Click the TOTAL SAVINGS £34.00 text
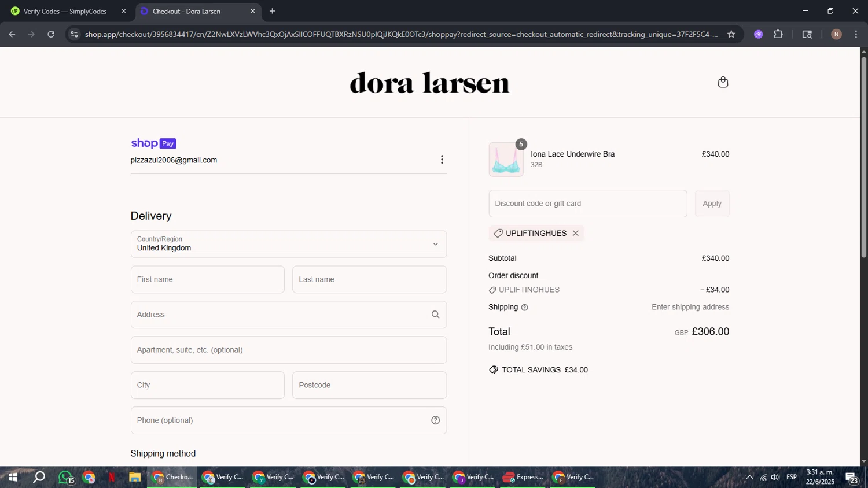 [x=545, y=370]
